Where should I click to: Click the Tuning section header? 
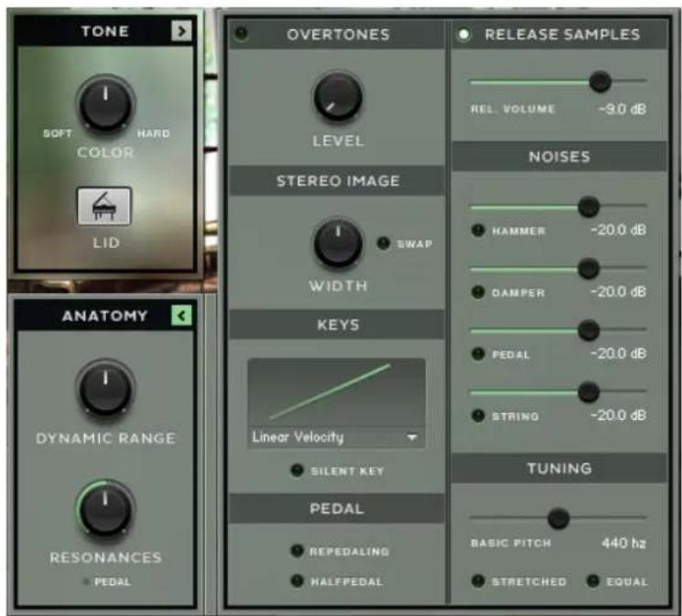click(x=559, y=468)
